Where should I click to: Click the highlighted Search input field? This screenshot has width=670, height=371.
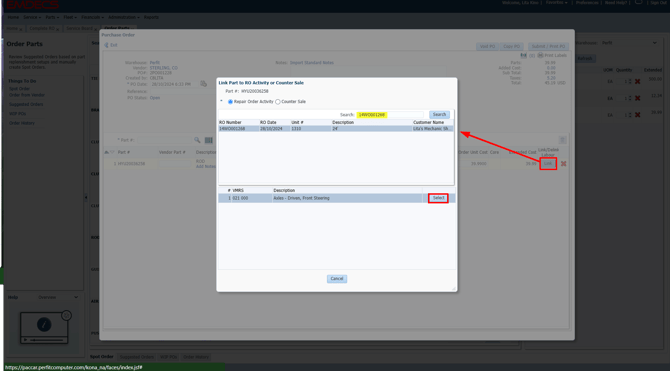(x=390, y=115)
